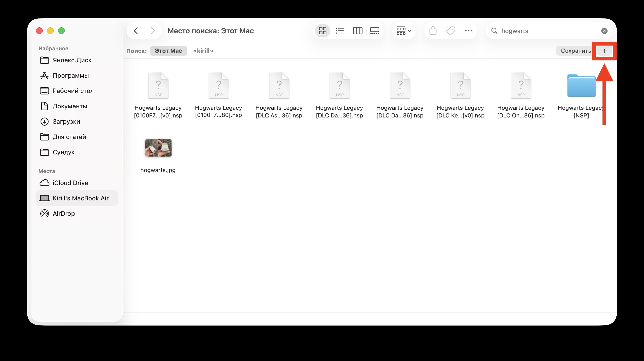The width and height of the screenshot is (644, 361).
Task: Go back with the left chevron
Action: [136, 31]
